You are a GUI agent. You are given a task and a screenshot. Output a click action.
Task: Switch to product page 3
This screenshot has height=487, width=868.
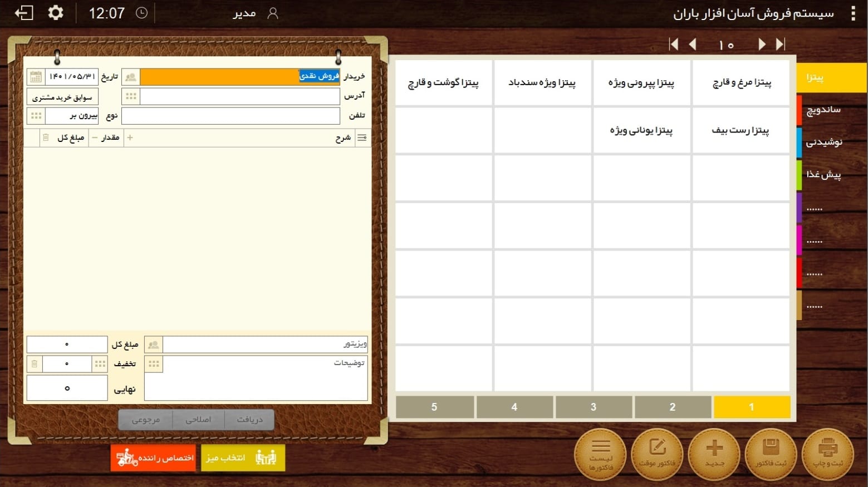tap(594, 407)
